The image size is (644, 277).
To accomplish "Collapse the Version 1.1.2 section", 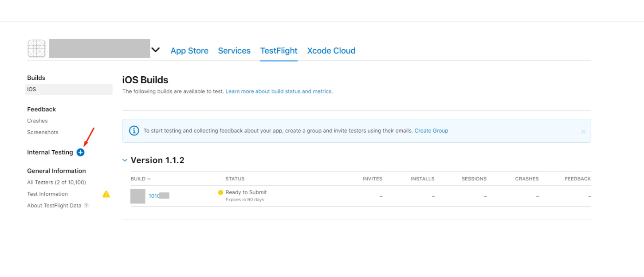I will tap(125, 160).
